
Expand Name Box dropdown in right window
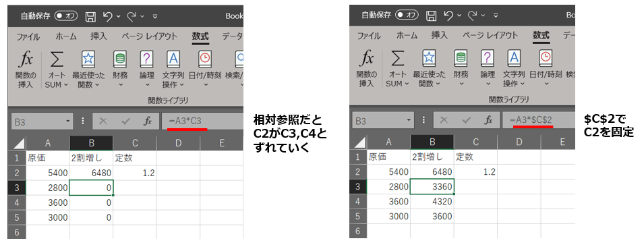click(408, 121)
